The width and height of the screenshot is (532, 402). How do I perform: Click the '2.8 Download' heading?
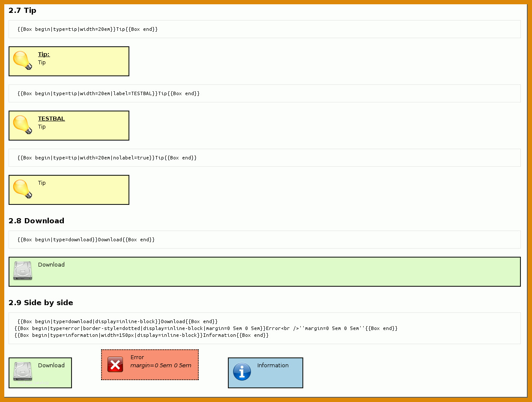(36, 221)
